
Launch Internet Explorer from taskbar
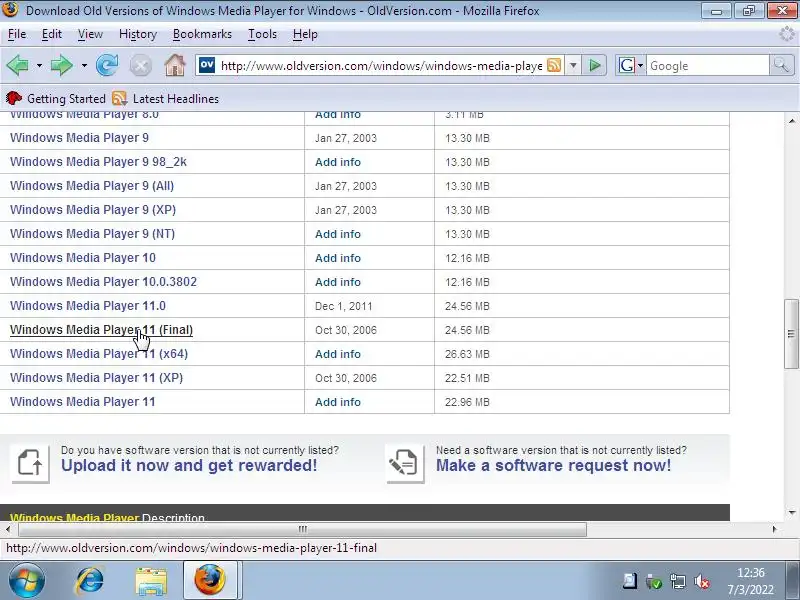click(x=90, y=581)
